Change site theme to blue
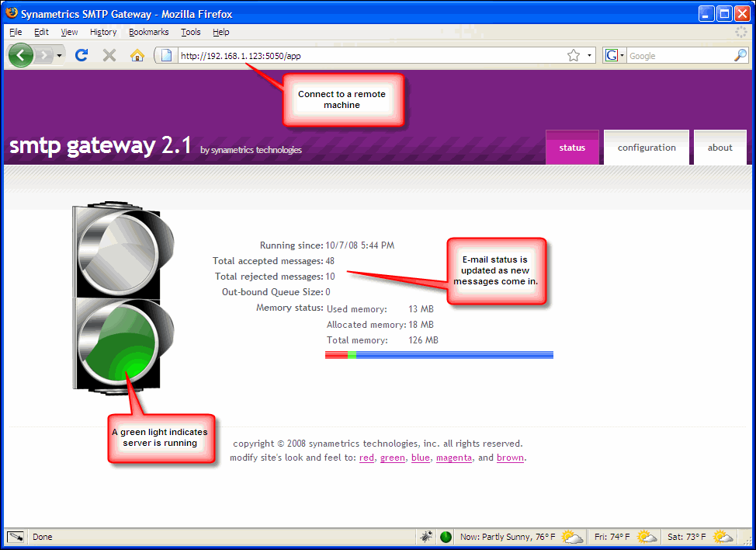The width and height of the screenshot is (756, 550). (421, 458)
